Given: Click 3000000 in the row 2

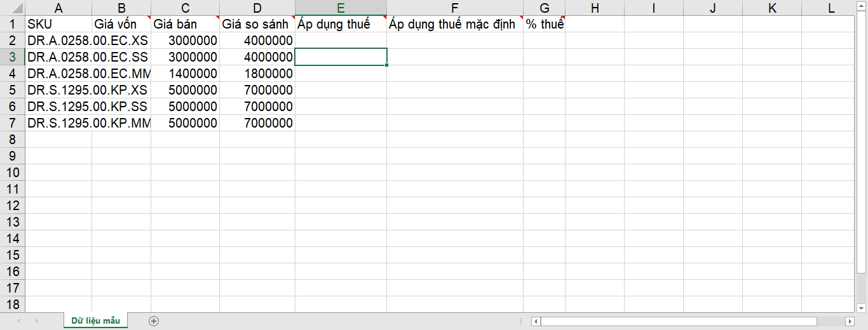Looking at the screenshot, I should [185, 41].
